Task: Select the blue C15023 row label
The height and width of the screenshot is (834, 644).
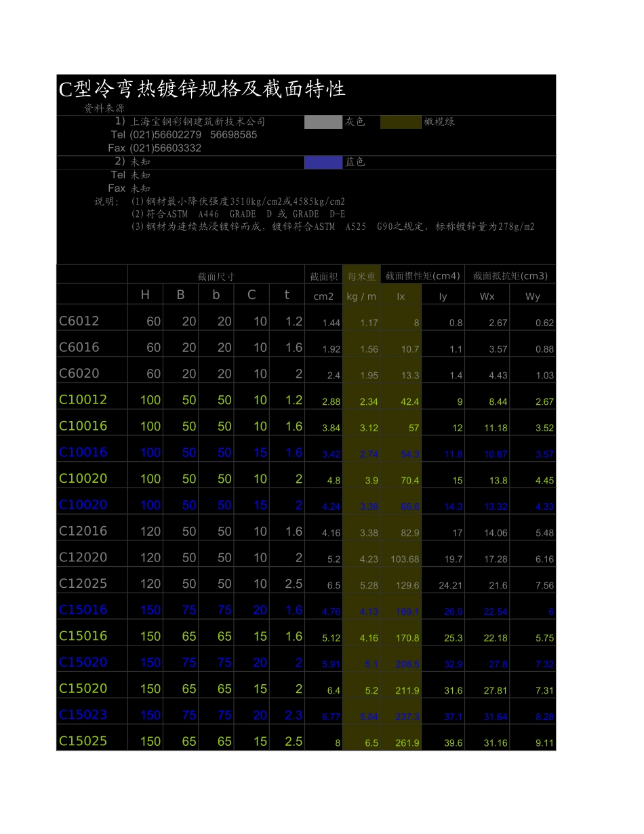Action: coord(83,715)
